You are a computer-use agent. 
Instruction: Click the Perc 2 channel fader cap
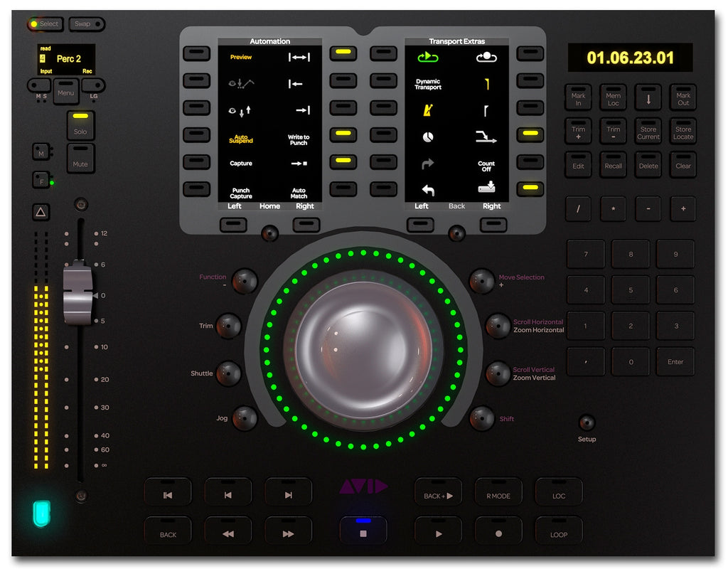tap(77, 292)
